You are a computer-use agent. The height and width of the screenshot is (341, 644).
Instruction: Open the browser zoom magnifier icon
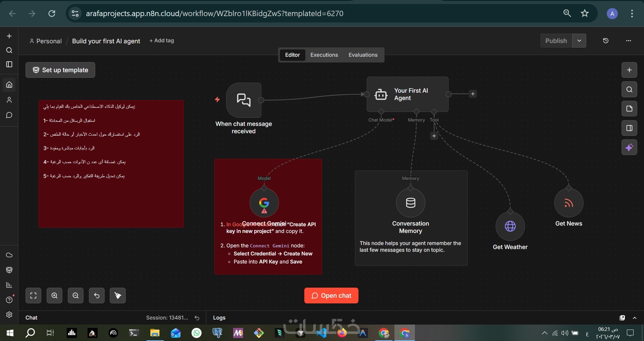(x=567, y=13)
